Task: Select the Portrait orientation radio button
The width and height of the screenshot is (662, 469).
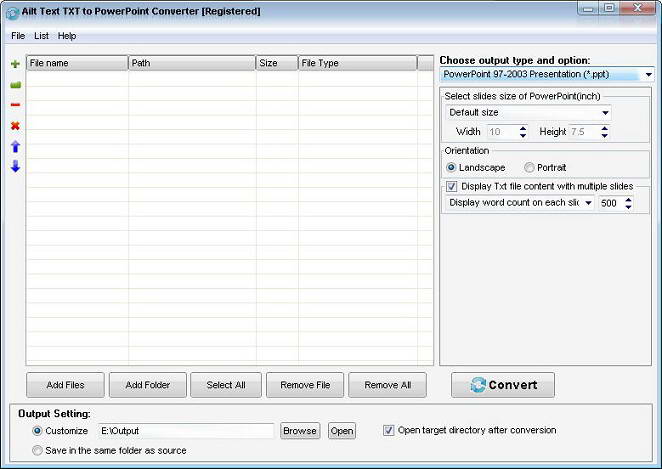Action: [x=529, y=168]
